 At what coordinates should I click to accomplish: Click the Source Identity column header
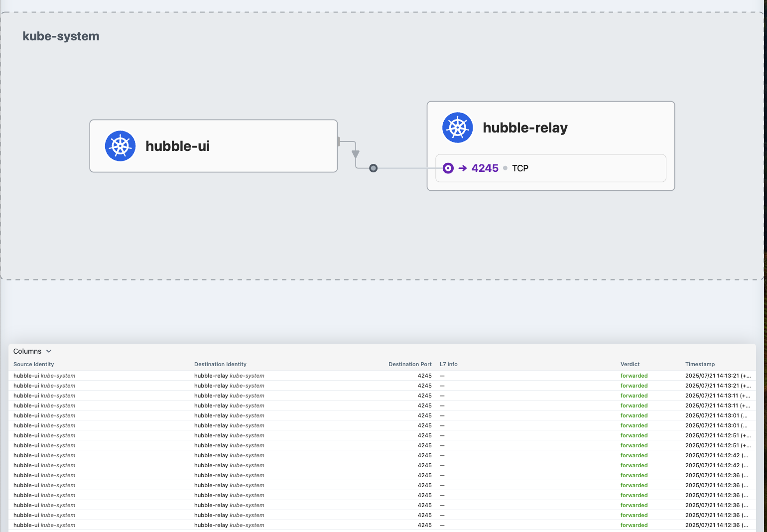[x=34, y=364]
